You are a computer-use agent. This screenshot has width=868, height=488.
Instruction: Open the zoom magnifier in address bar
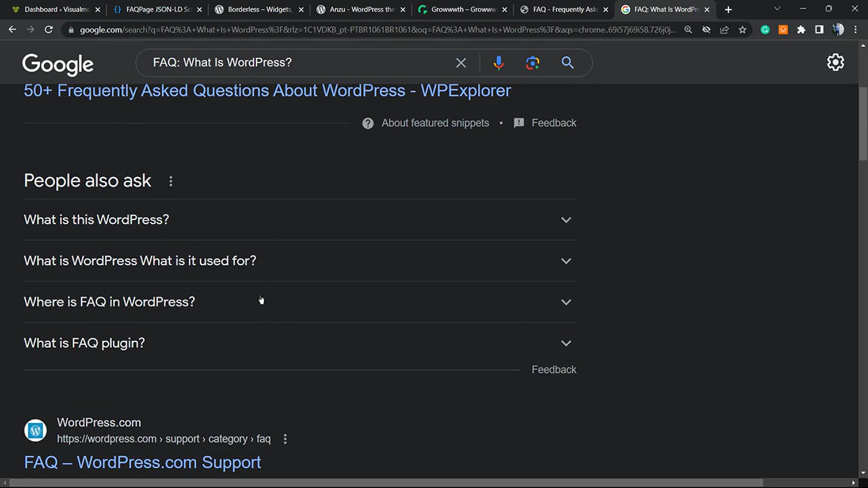coord(688,30)
